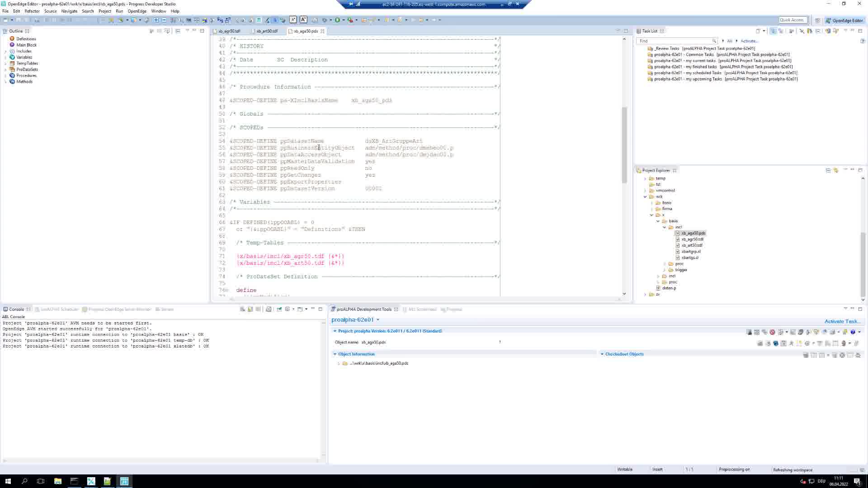Viewport: 868px width, 488px height.
Task: Collapse the Checkedout Objects section
Action: point(602,354)
